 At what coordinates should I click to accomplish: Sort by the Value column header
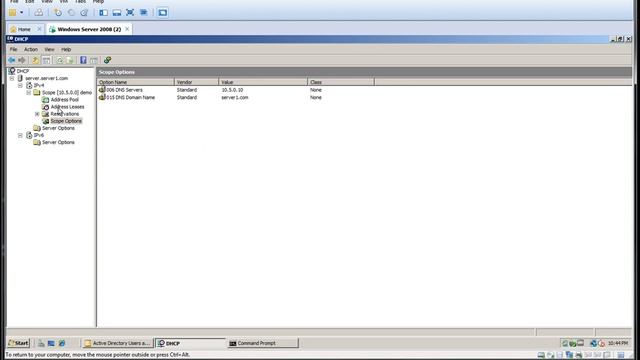(263, 82)
